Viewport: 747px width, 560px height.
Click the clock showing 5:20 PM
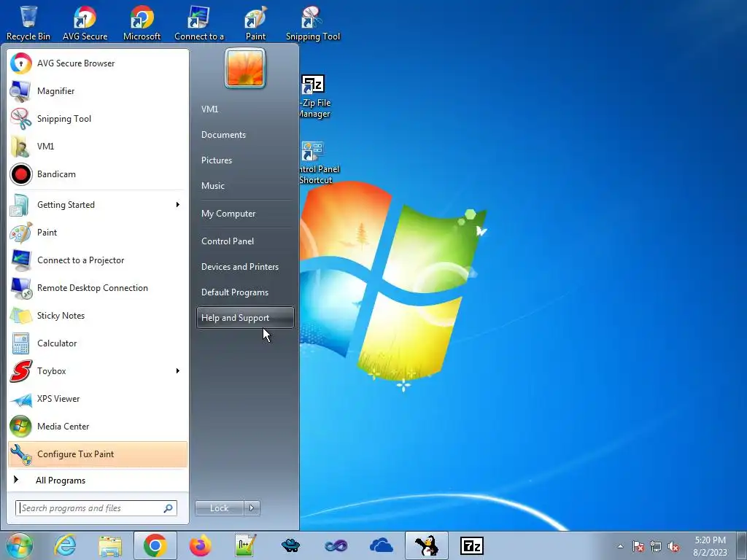(710, 546)
